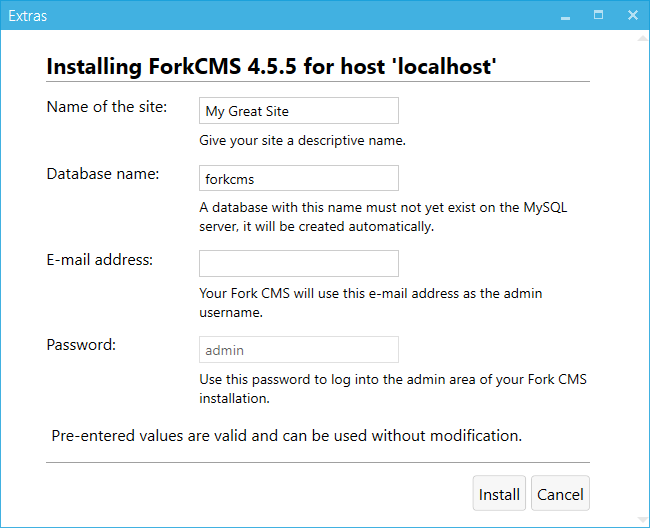Image resolution: width=653 pixels, height=530 pixels.
Task: Click the scrollbar down arrow
Action: coord(643,520)
